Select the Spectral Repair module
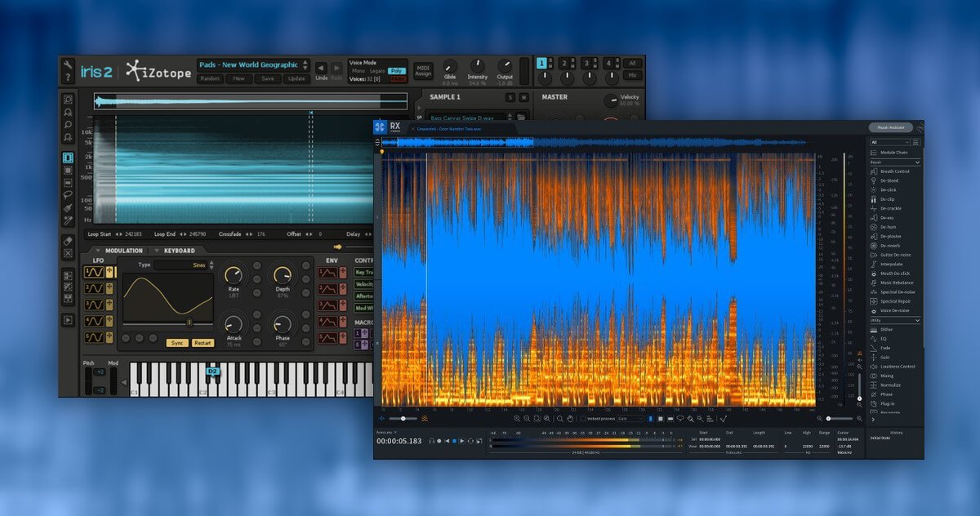The width and height of the screenshot is (980, 516). [897, 301]
